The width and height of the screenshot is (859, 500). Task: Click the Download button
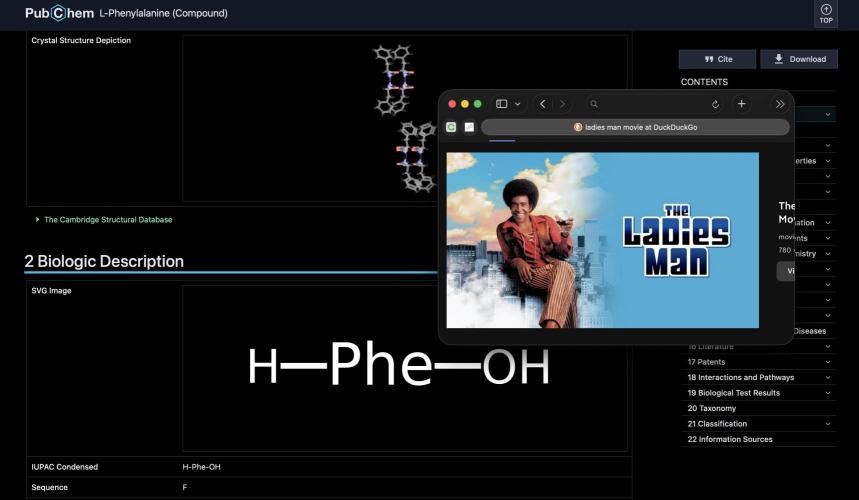[x=798, y=59]
